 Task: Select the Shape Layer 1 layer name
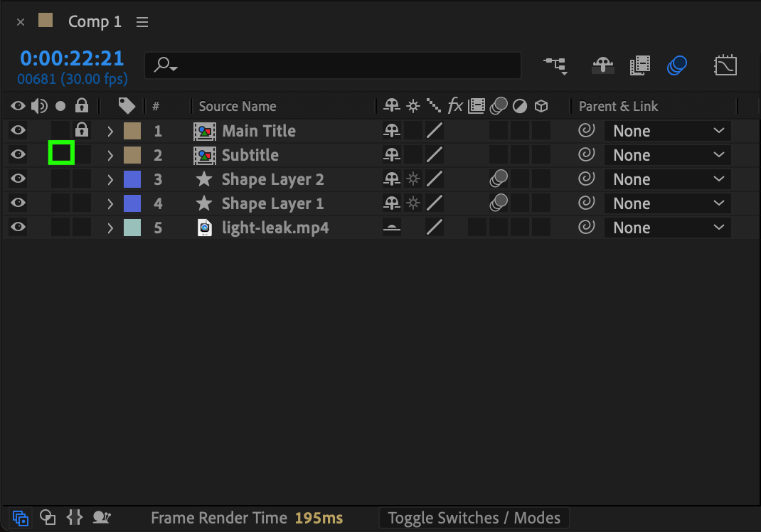pos(273,203)
